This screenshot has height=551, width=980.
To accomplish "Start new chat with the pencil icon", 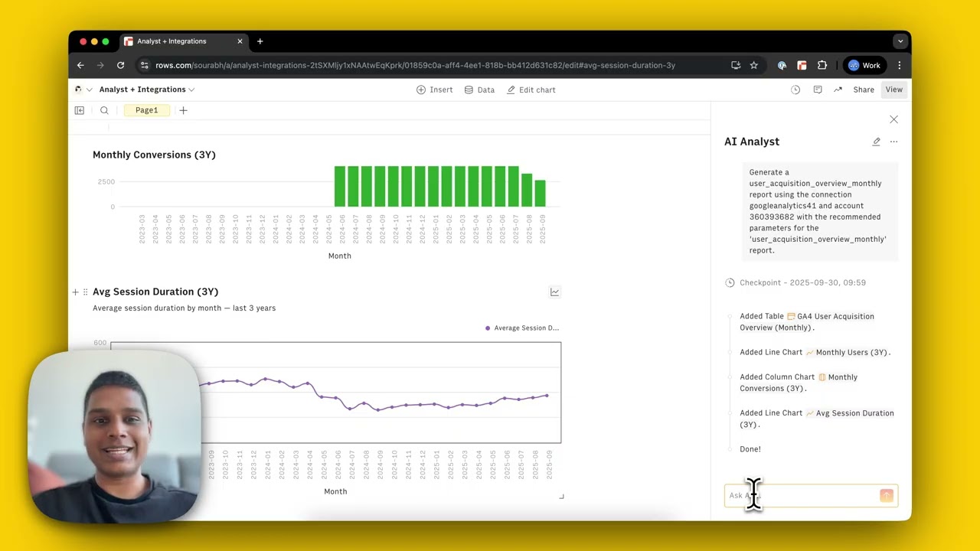I will pyautogui.click(x=877, y=142).
